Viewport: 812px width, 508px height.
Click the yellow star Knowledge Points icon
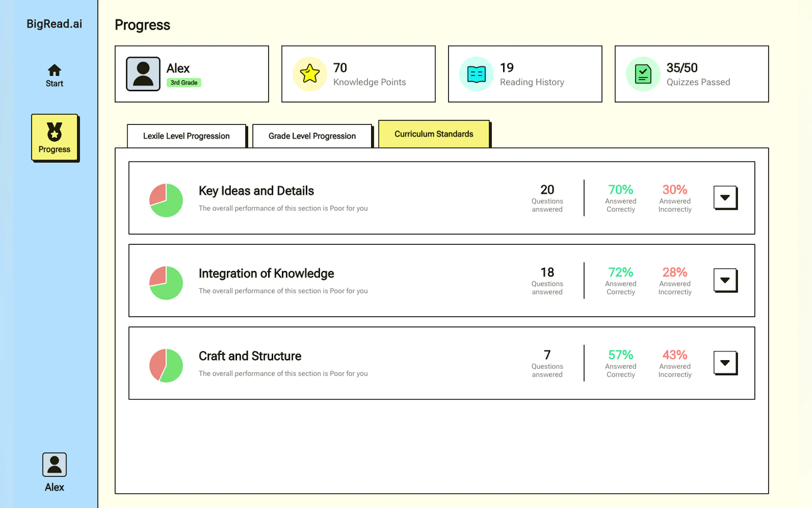309,74
